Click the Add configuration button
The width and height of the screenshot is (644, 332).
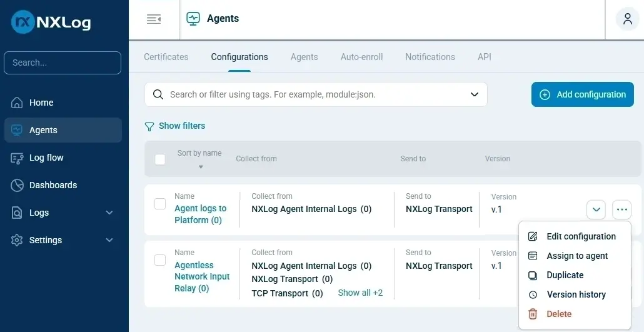(x=582, y=94)
